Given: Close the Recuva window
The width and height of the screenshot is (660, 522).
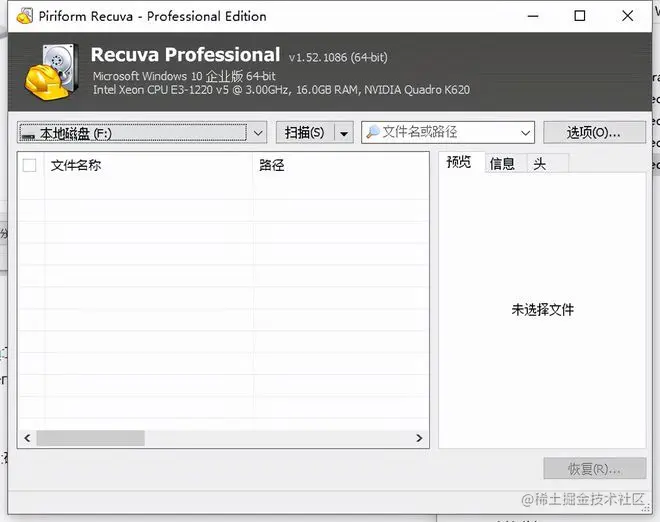Looking at the screenshot, I should (x=627, y=16).
